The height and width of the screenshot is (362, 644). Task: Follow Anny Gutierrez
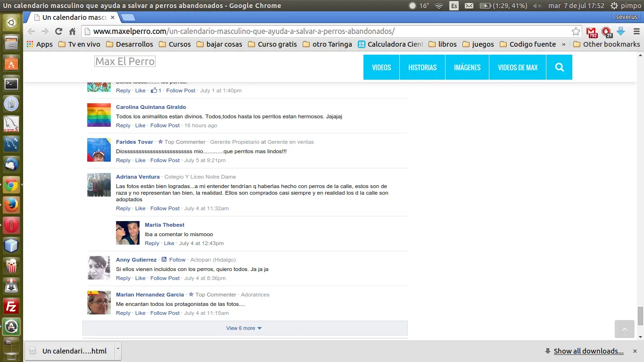pos(177,260)
